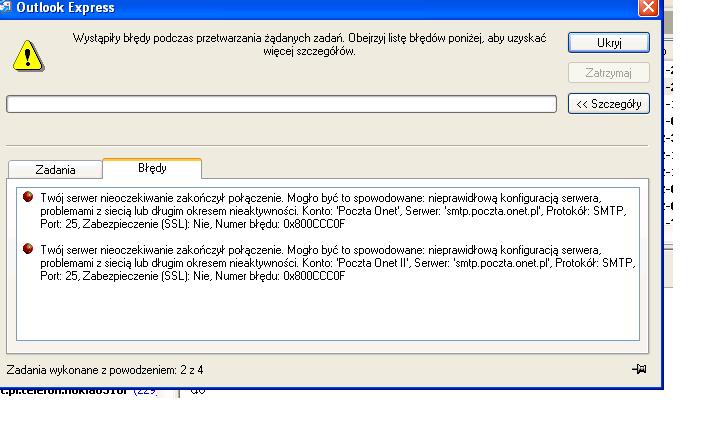Viewport: 728px width, 432px height.
Task: Collapse details with the << Szczegóły button
Action: tap(609, 104)
